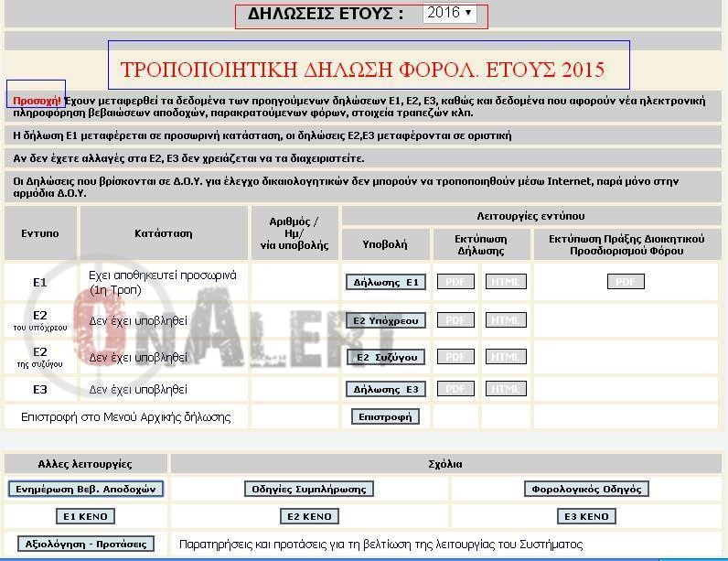Open Οδηγίες Συμπλήρωσης instructions
This screenshot has width=728, height=561.
pos(310,489)
